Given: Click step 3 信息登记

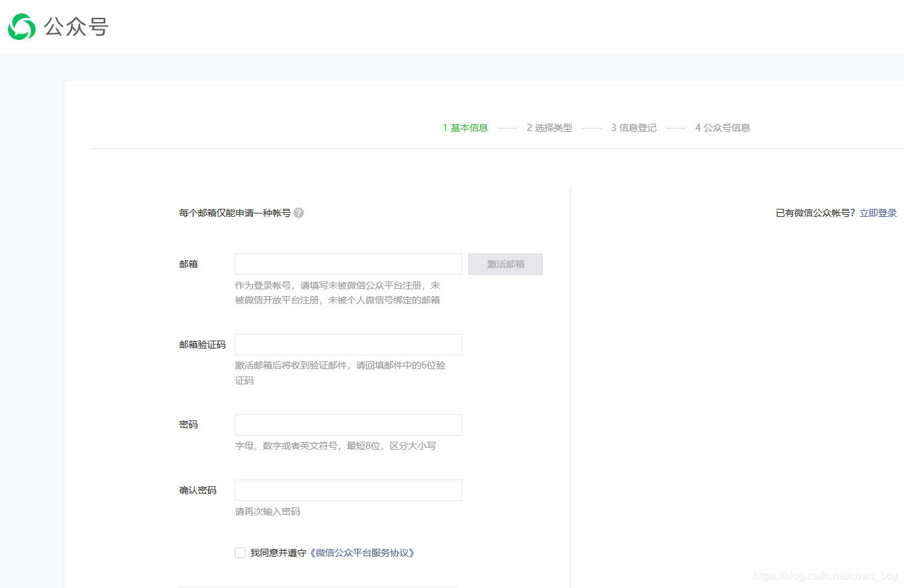Looking at the screenshot, I should point(634,127).
